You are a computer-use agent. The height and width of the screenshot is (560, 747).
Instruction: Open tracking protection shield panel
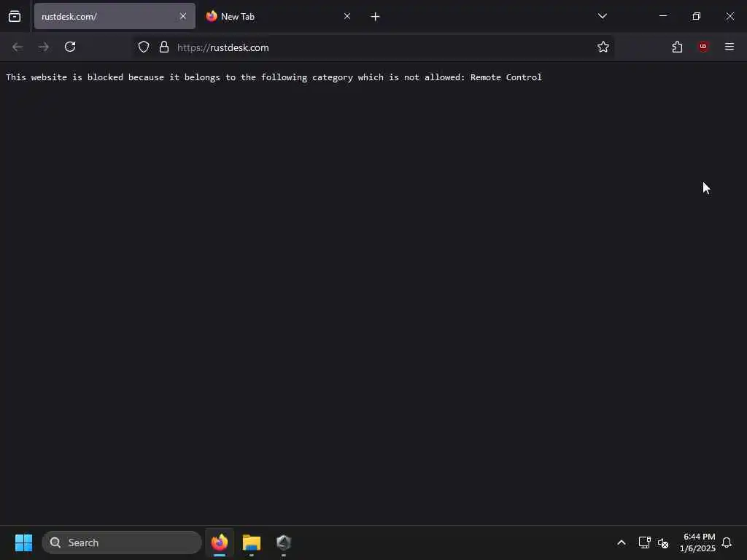[144, 47]
